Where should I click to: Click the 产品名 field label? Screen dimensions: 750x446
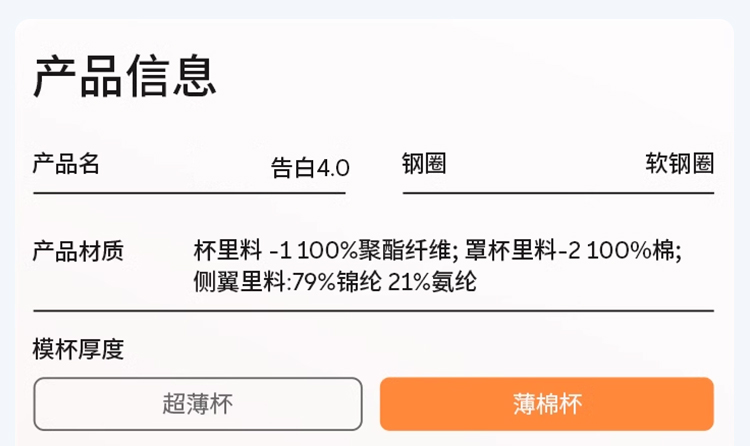point(66,163)
